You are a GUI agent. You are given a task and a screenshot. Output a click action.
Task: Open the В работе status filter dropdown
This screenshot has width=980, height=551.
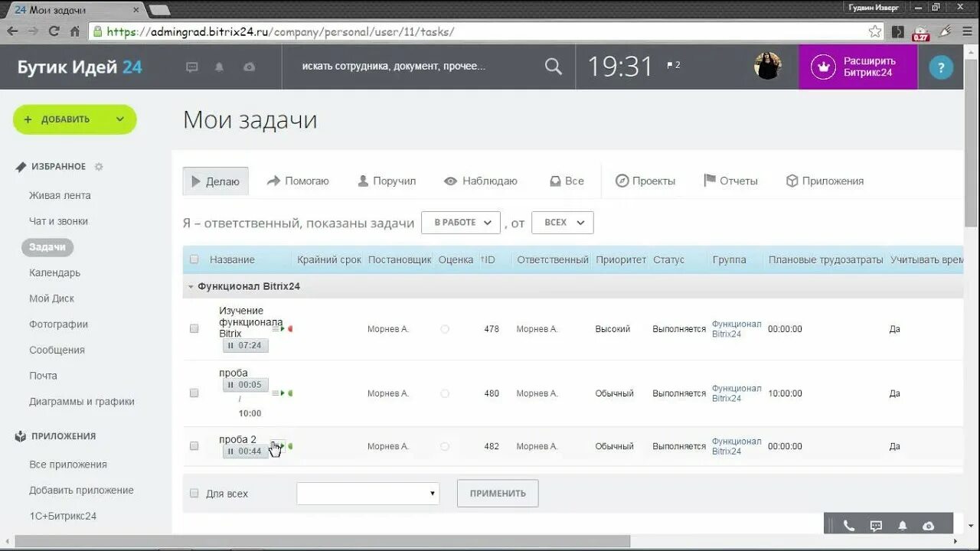461,223
